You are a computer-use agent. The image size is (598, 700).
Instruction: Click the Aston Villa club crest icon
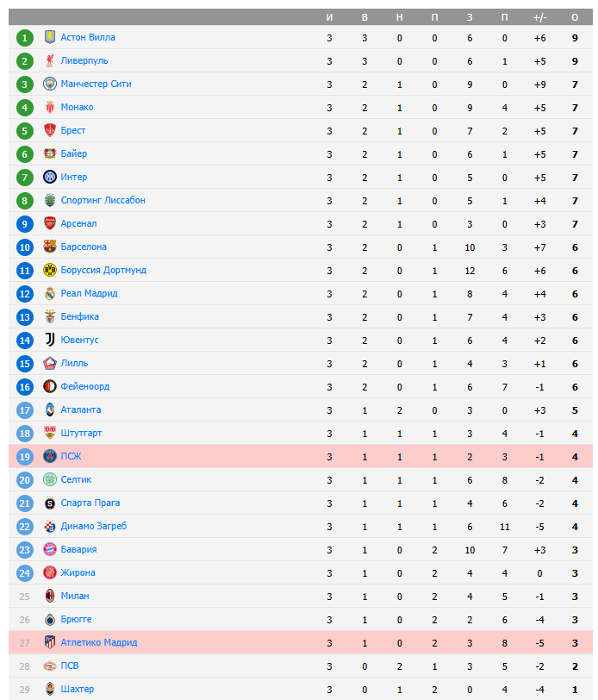pos(50,37)
